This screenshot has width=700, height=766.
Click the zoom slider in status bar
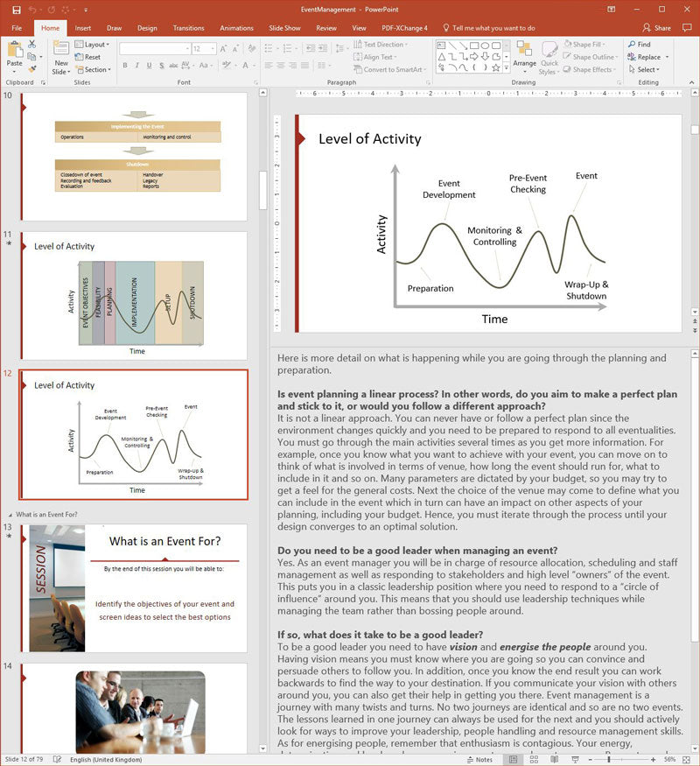coord(622,760)
